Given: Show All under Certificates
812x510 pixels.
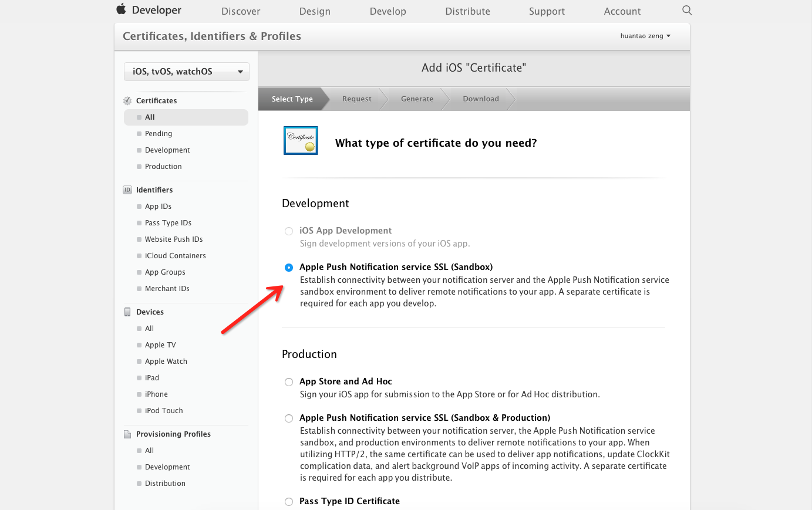Looking at the screenshot, I should 186,117.
